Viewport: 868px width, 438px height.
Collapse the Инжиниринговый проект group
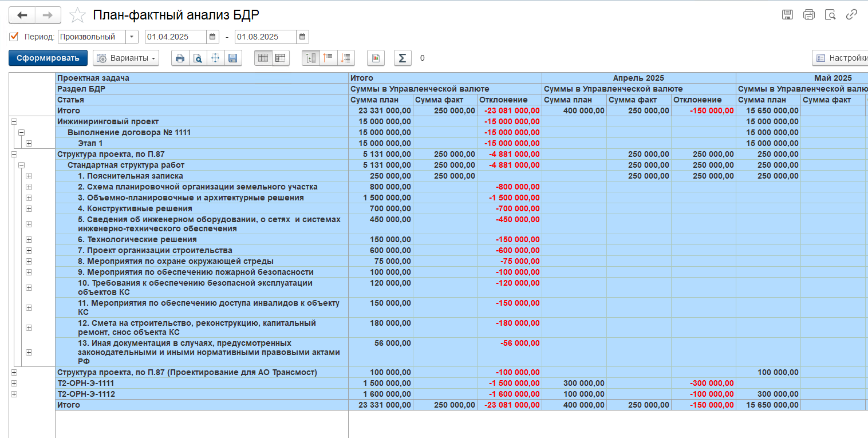14,121
